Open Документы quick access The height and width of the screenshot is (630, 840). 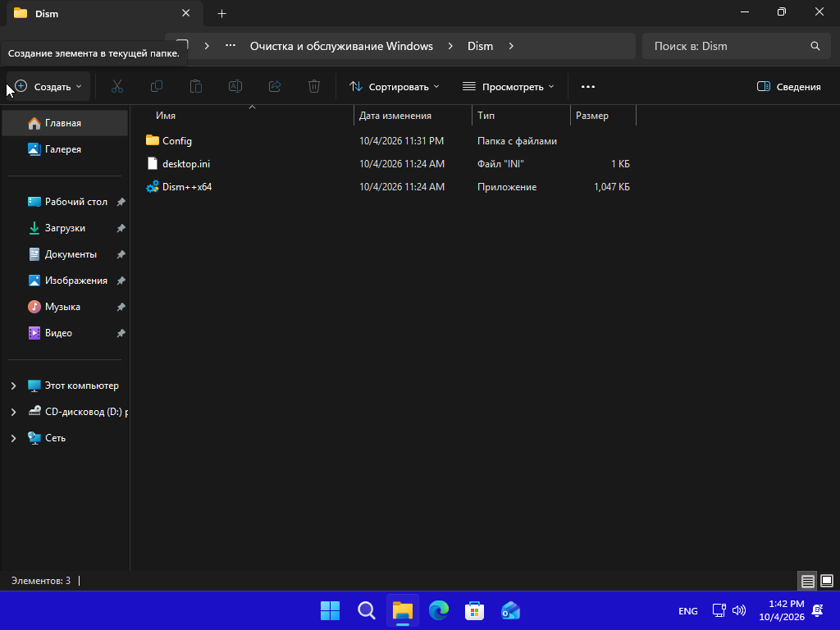click(65, 254)
